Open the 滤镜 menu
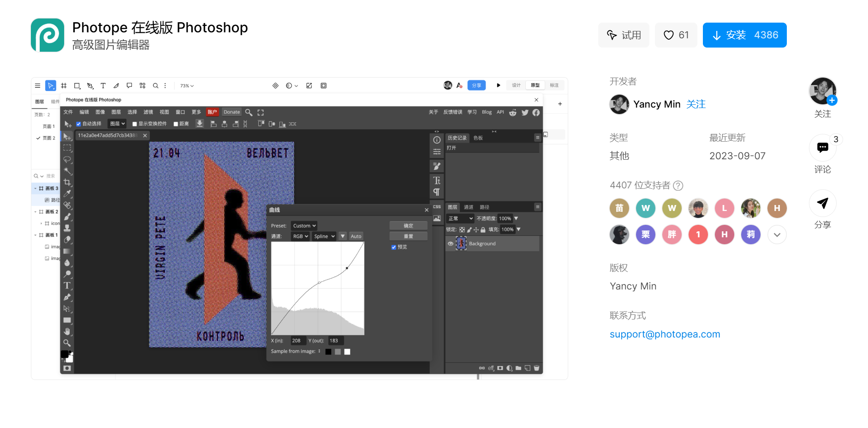Screen dimensions: 868x428 tap(149, 112)
